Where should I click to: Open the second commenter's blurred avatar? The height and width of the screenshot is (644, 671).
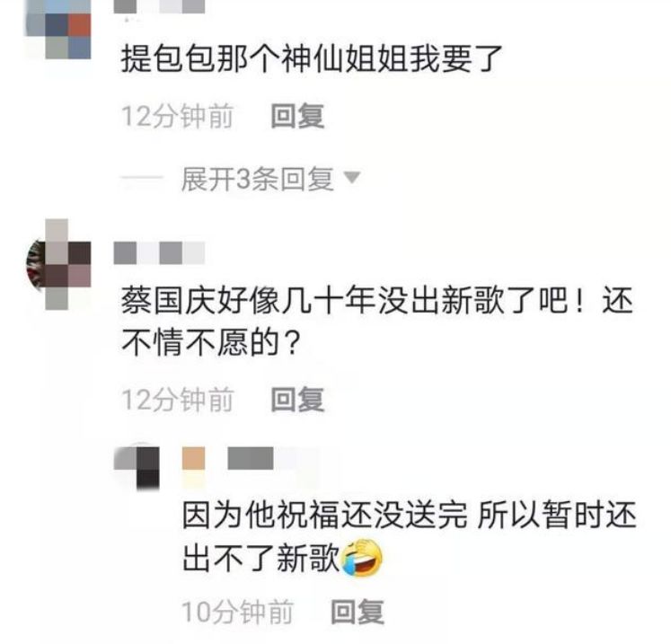(58, 264)
